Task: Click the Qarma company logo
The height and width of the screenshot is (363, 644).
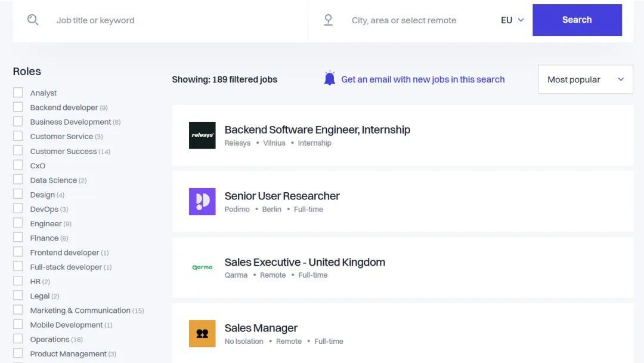Action: 202,267
